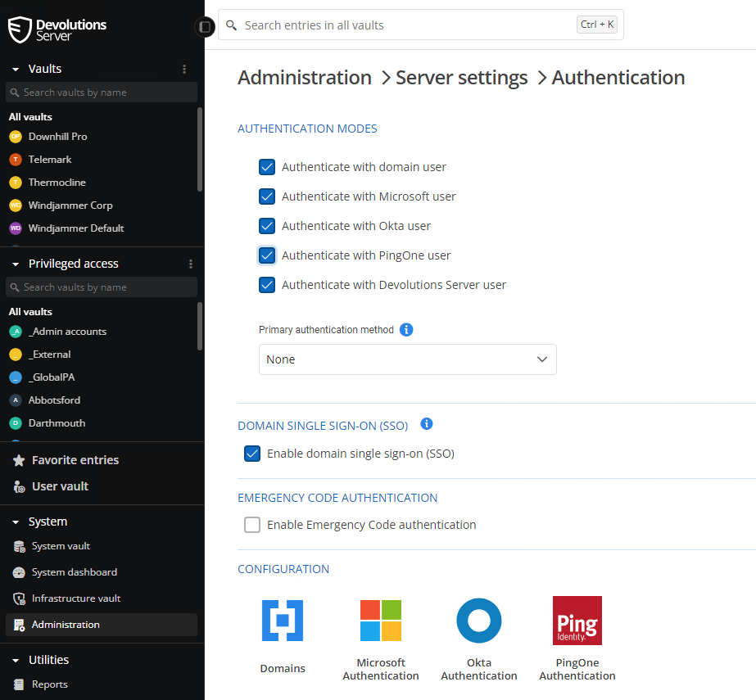Click the All vaults heading under Vaults

pyautogui.click(x=30, y=116)
